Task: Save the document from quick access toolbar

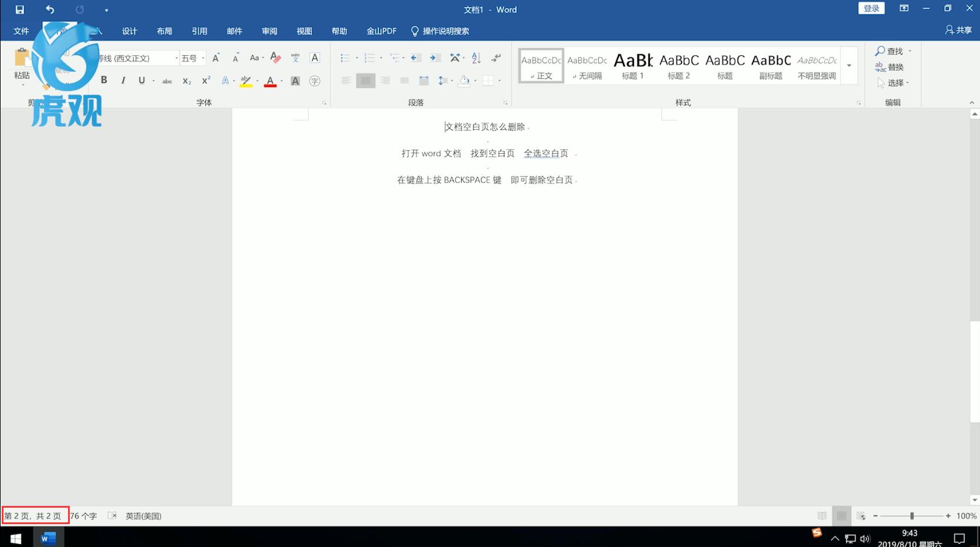Action: click(19, 9)
